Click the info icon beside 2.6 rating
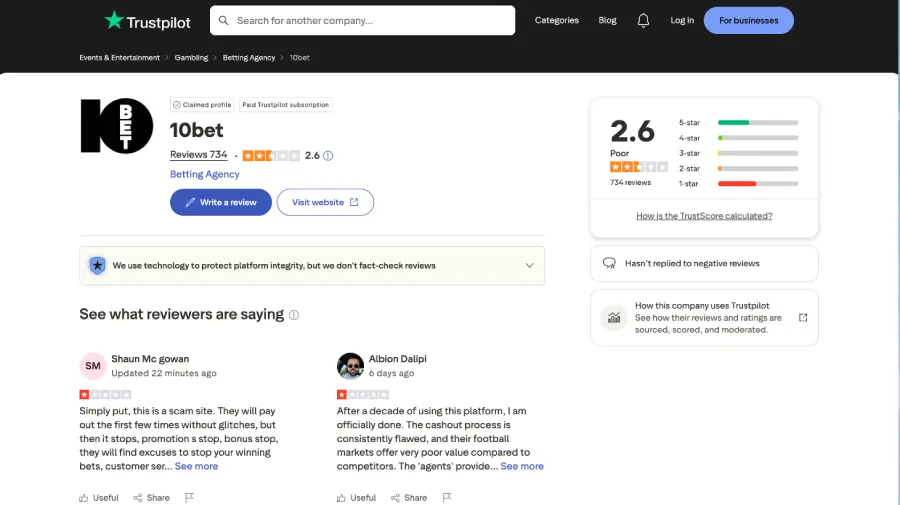Screen dimensions: 900x505 pos(328,156)
